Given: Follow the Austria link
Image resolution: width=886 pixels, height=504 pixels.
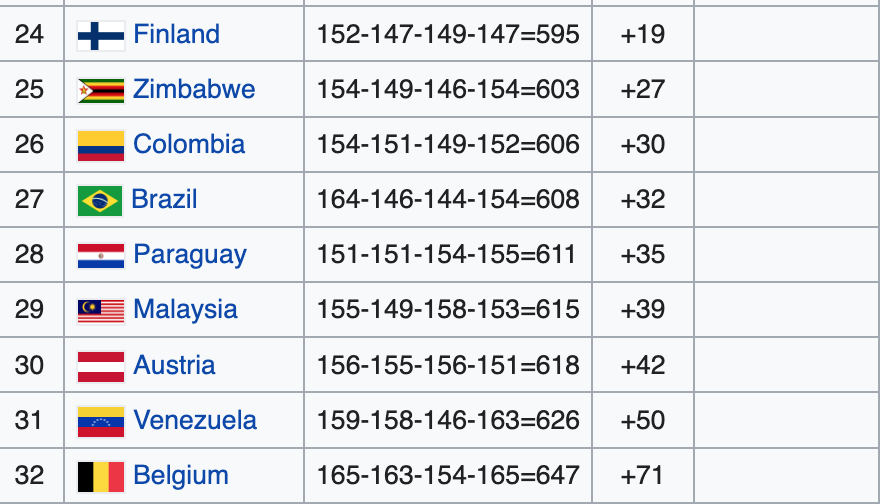Looking at the screenshot, I should pyautogui.click(x=174, y=365).
